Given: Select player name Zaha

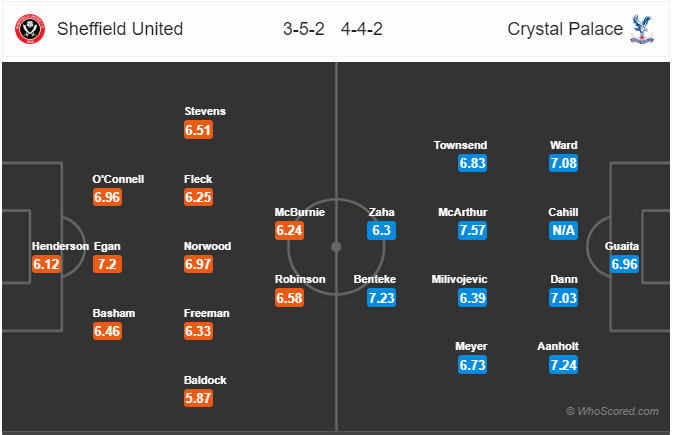Looking at the screenshot, I should pos(381,212).
